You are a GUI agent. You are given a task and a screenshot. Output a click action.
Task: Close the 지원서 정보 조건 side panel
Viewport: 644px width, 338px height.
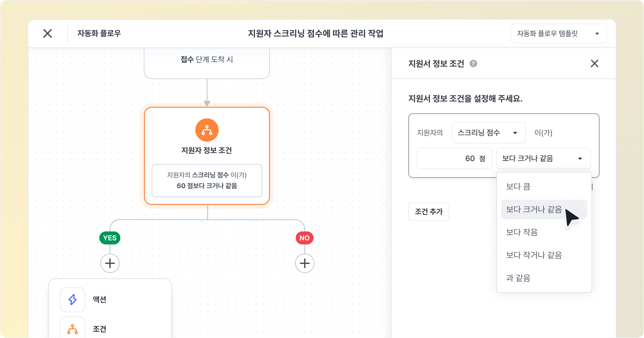[x=594, y=64]
